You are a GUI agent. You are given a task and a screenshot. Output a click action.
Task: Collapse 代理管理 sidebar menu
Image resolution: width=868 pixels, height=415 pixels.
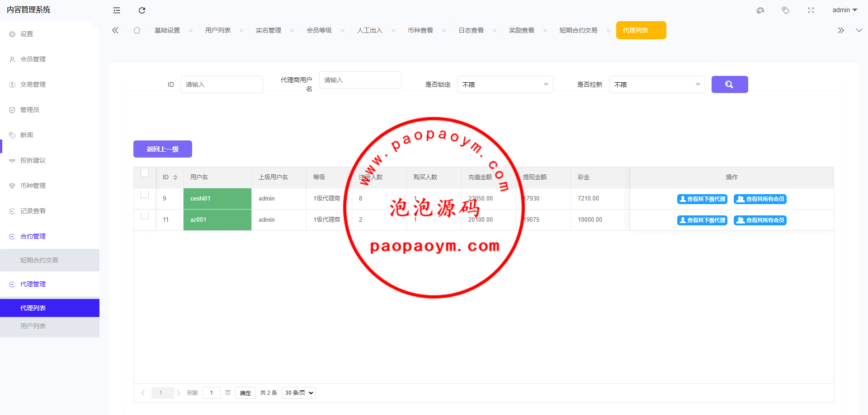(50, 284)
